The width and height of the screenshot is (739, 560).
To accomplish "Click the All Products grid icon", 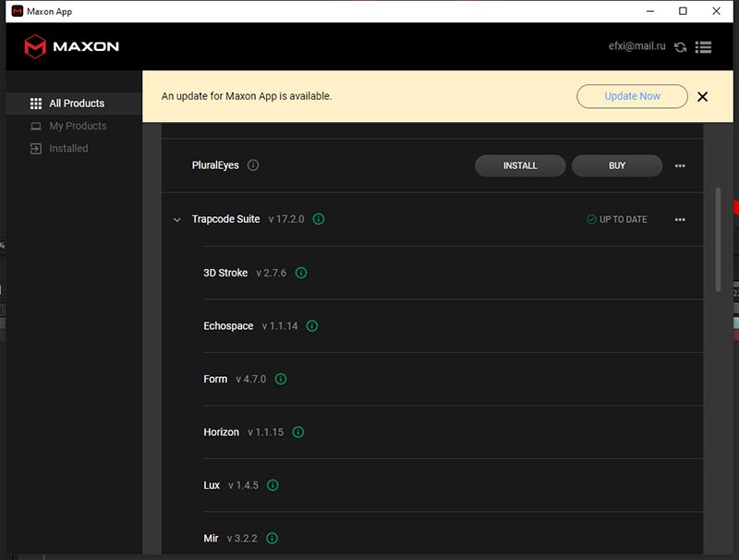I will click(36, 103).
